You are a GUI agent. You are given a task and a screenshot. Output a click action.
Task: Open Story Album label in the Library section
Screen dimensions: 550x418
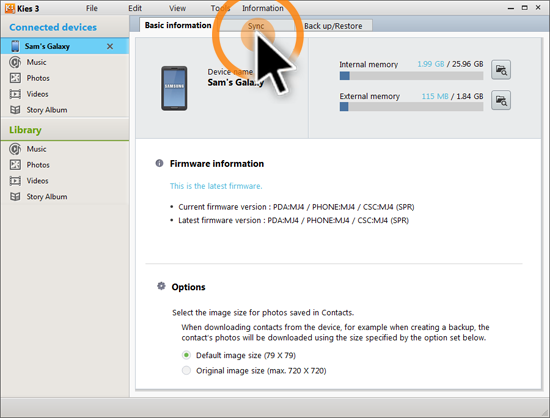47,197
